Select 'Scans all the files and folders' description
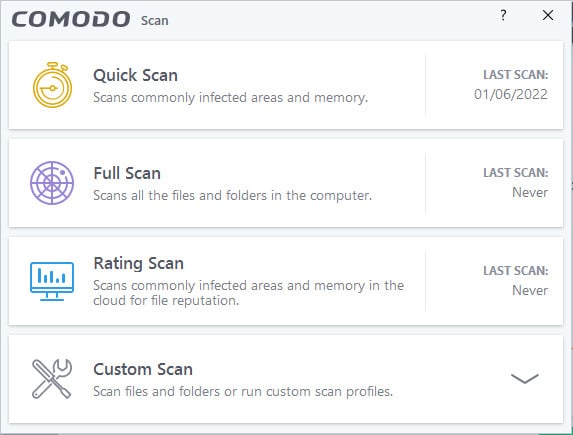 181,196
